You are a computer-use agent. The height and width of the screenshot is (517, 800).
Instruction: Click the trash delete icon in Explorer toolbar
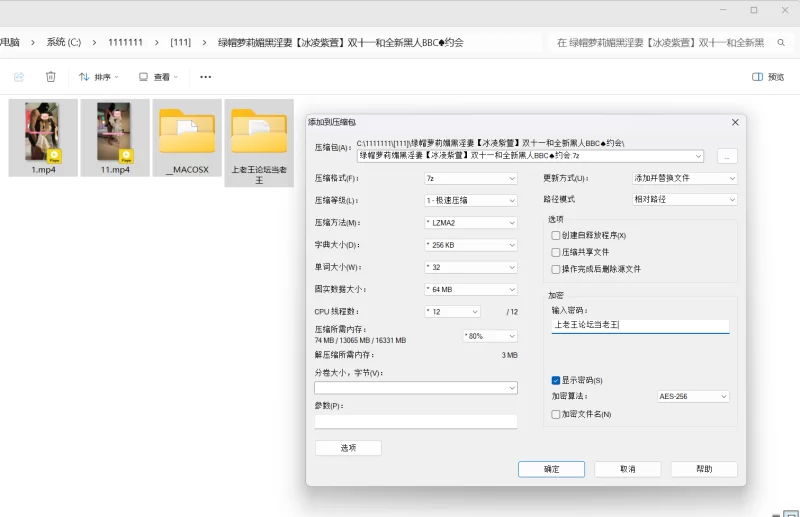click(51, 77)
